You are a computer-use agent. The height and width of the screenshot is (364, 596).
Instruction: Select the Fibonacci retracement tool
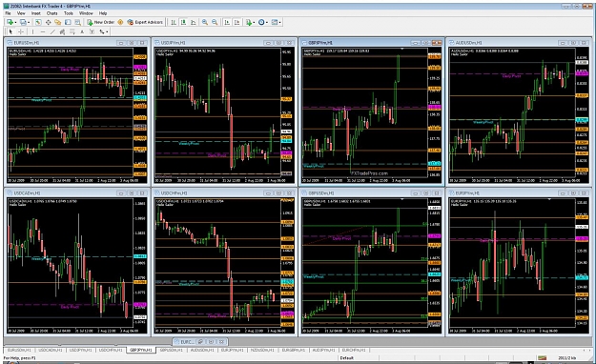72,31
